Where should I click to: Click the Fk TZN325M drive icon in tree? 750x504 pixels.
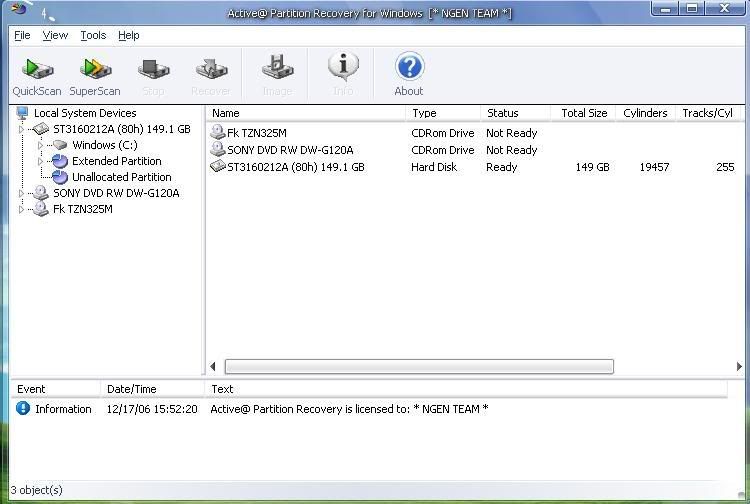(x=41, y=209)
